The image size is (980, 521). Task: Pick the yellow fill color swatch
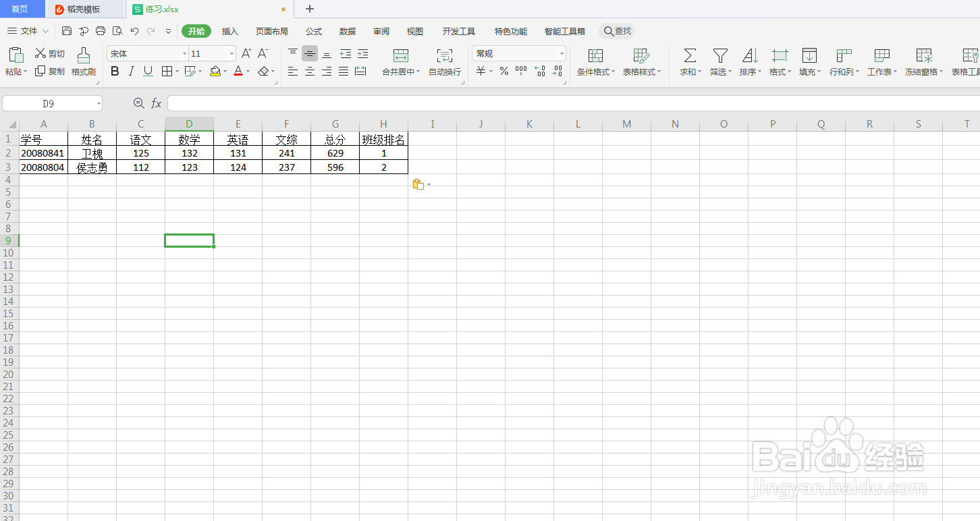click(215, 71)
